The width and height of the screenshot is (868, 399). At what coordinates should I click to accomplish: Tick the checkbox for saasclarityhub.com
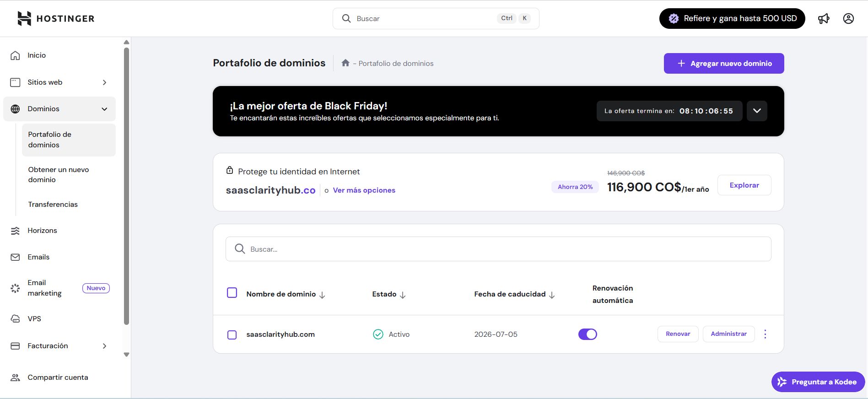point(232,335)
